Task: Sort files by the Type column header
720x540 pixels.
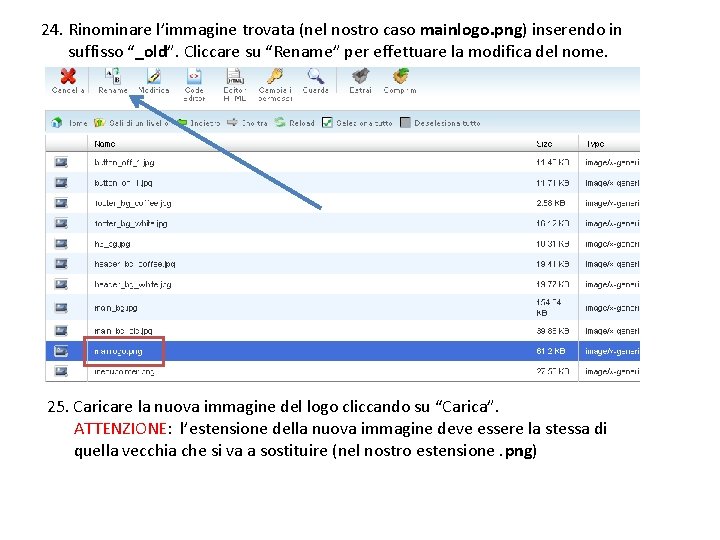Action: [595, 144]
